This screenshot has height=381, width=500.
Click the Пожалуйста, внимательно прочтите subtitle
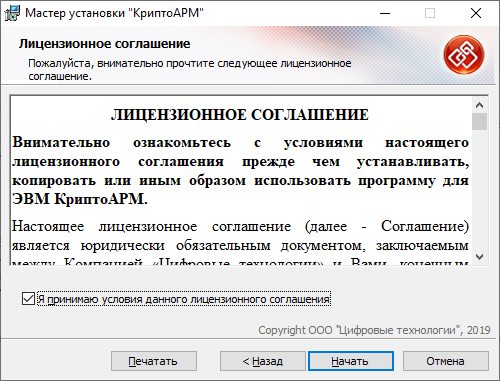190,70
